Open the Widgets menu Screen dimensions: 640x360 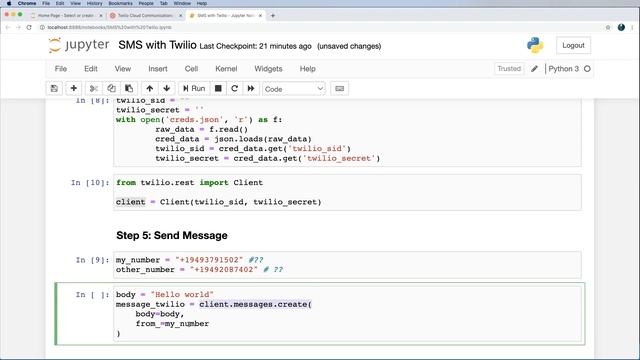(x=268, y=69)
